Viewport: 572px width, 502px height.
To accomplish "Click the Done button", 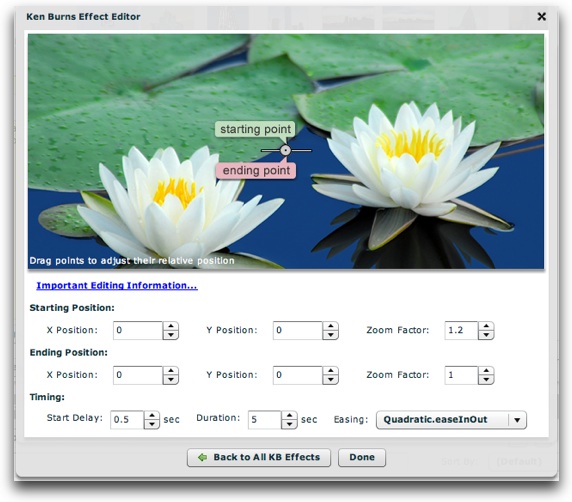I will point(362,457).
